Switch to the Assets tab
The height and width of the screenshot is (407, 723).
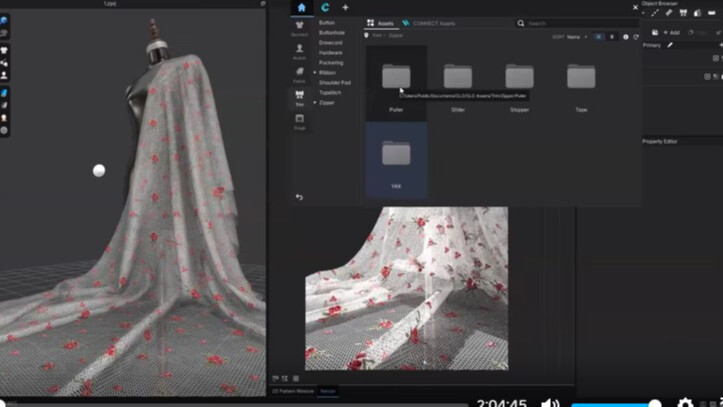click(378, 22)
